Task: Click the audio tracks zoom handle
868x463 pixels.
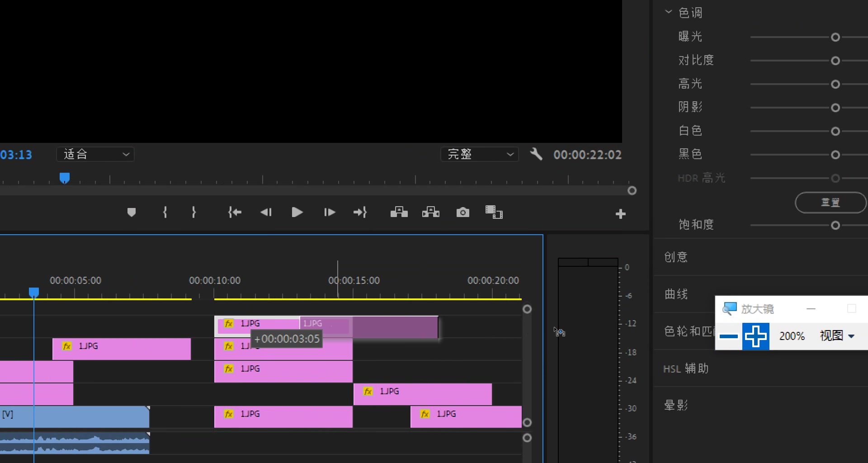Action: (527, 438)
